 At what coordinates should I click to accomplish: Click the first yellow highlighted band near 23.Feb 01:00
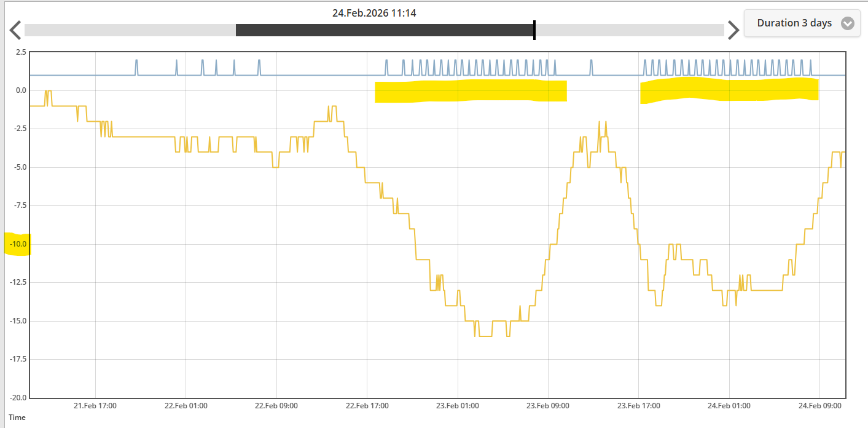471,91
